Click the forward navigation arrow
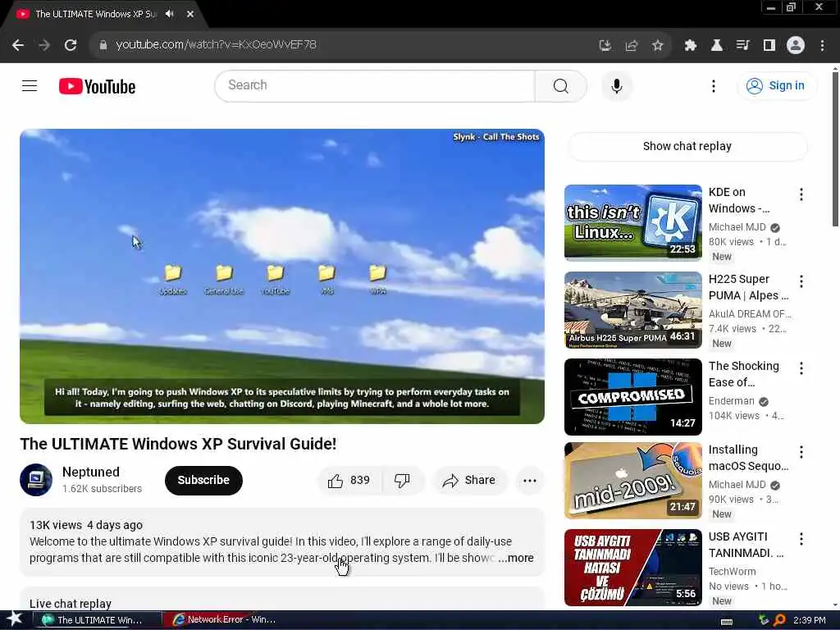Viewport: 840px width, 630px height. pos(44,46)
